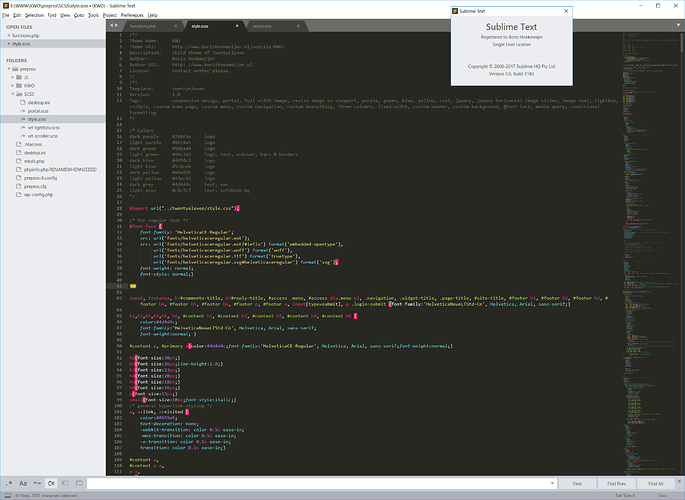Open the Selection menu
Screen dimensions: 685x500
point(35,15)
